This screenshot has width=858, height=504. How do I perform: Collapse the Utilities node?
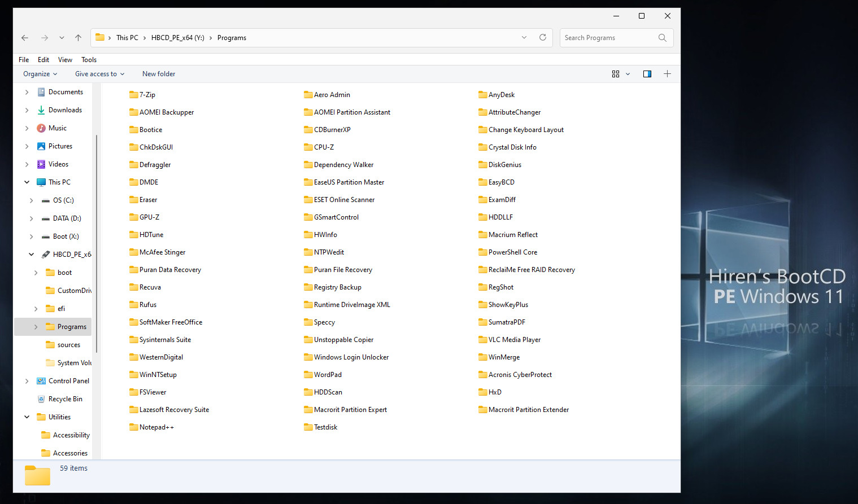pyautogui.click(x=27, y=417)
